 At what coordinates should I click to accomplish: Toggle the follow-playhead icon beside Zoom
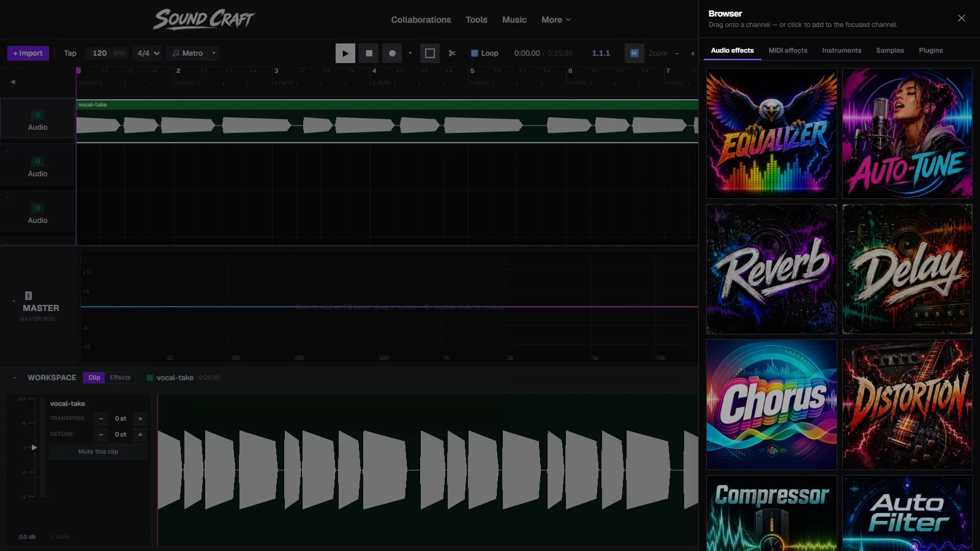coord(635,53)
